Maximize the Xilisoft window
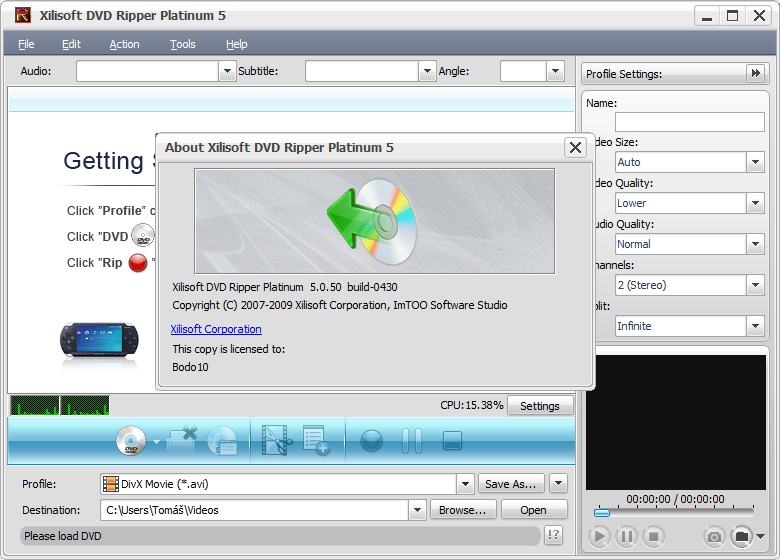Screen dimensions: 780x560 click(x=733, y=15)
